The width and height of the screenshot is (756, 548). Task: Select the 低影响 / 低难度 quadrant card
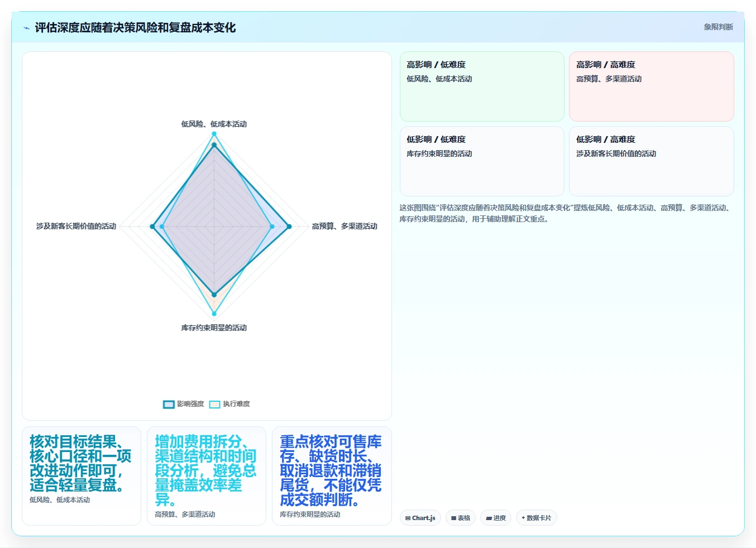click(482, 161)
